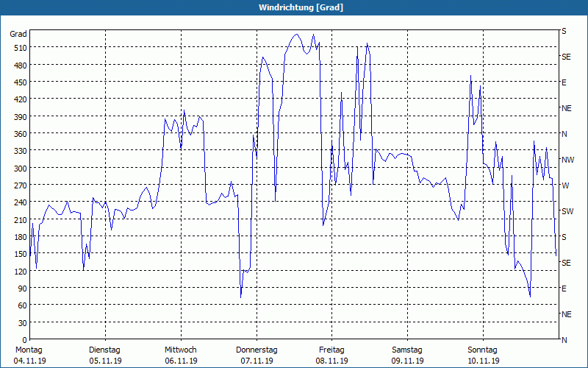The width and height of the screenshot is (588, 368).
Task: Click the "Dienstag" day label
Action: [104, 350]
